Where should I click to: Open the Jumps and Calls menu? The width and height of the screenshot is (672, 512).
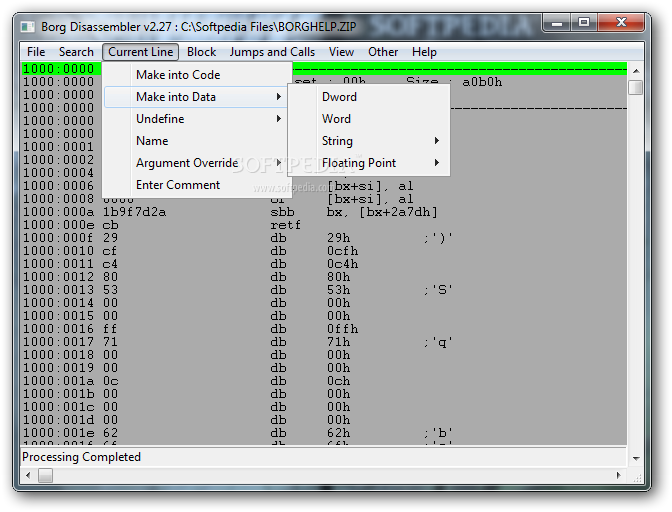point(272,52)
